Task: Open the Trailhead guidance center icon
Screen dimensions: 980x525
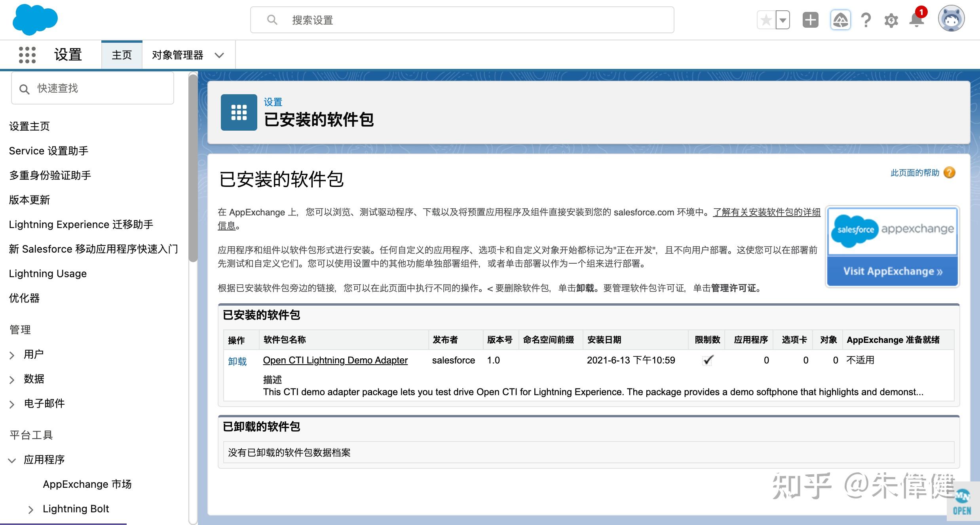Action: click(840, 19)
